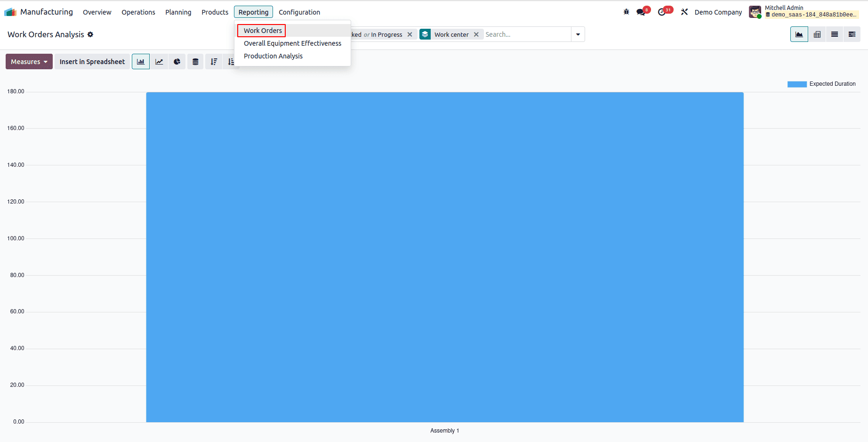Viewport: 868px width, 442px height.
Task: Toggle the Expected Duration legend swatch
Action: [797, 84]
